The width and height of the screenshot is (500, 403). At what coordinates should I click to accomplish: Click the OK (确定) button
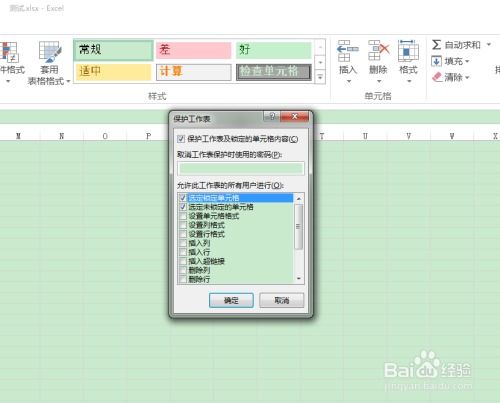231,300
